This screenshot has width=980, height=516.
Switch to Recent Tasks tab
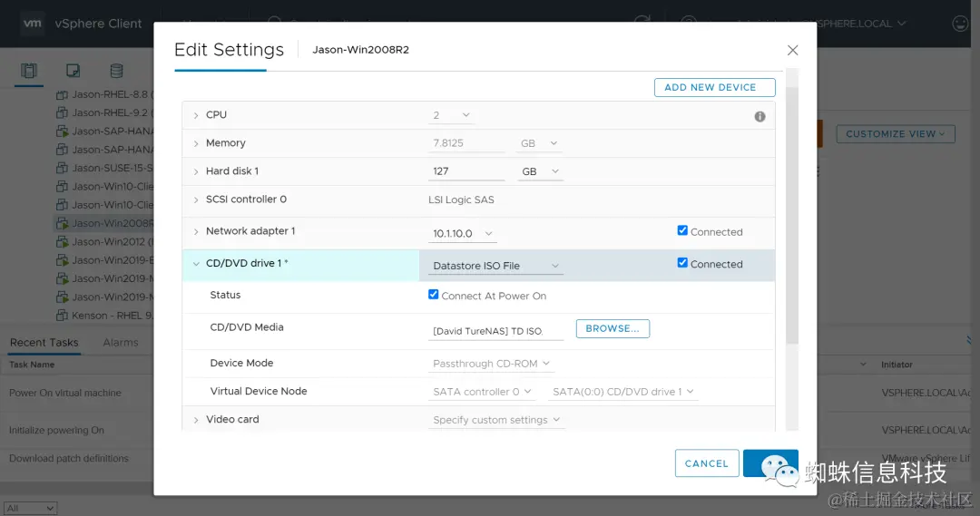pos(44,342)
